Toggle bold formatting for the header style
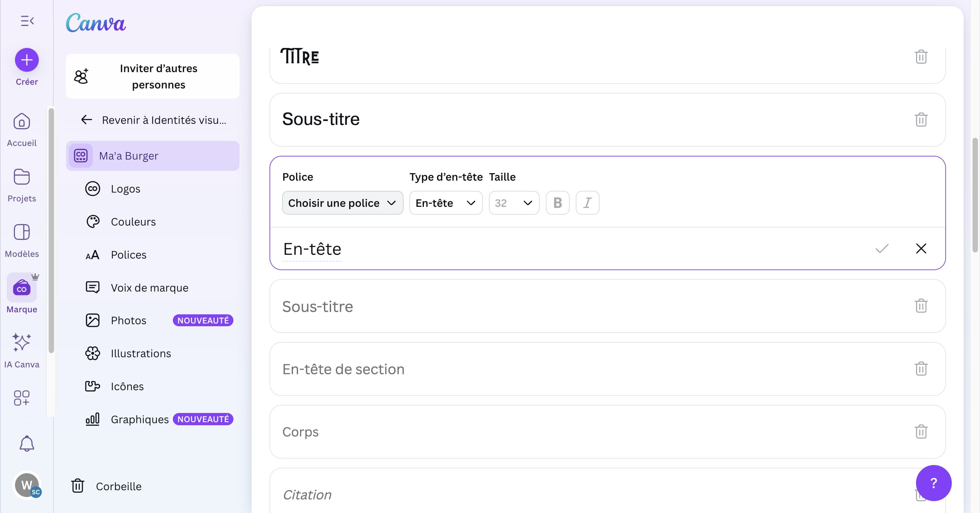The height and width of the screenshot is (513, 980). point(557,203)
